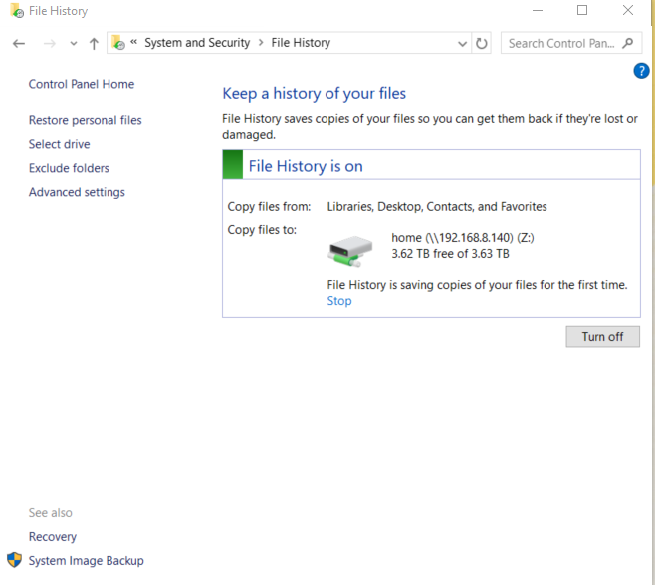Image resolution: width=655 pixels, height=585 pixels.
Task: Go back with the left arrow
Action: [x=19, y=43]
